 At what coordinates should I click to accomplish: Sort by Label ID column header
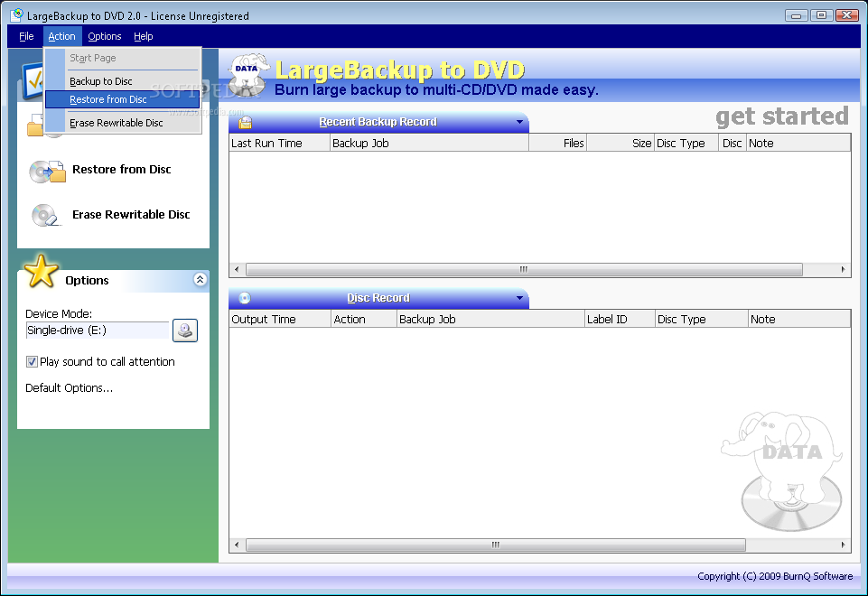(x=620, y=320)
